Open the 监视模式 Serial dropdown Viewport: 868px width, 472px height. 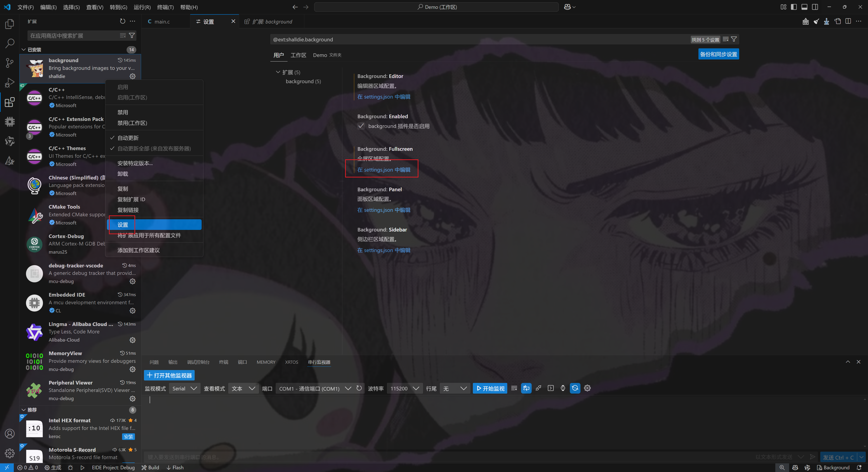[184, 388]
